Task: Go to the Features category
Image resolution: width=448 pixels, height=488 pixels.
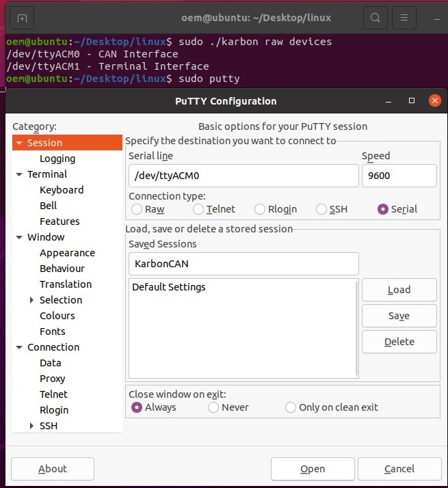Action: click(x=60, y=221)
